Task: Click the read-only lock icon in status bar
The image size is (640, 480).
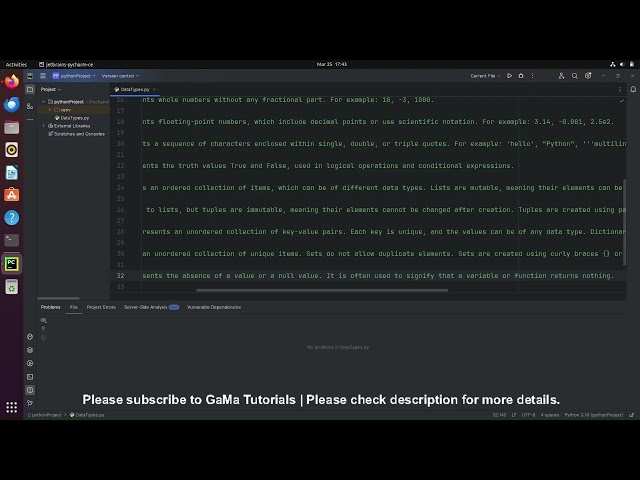Action: coord(631,415)
